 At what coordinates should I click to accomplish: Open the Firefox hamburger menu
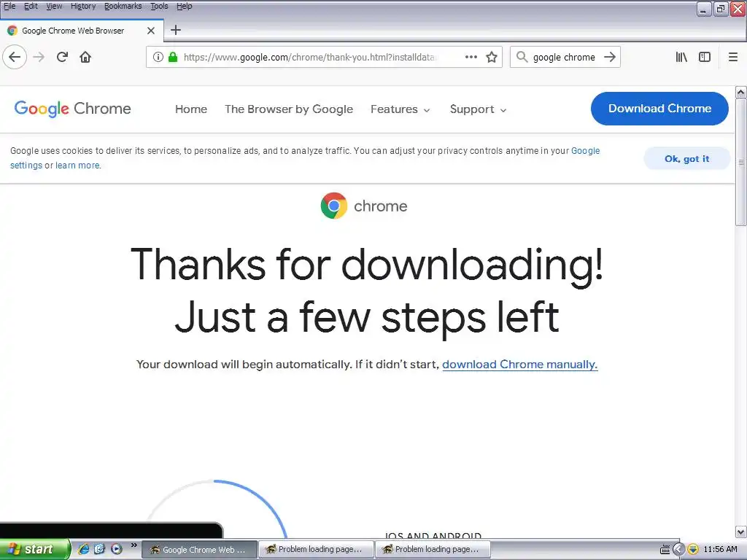pos(733,57)
